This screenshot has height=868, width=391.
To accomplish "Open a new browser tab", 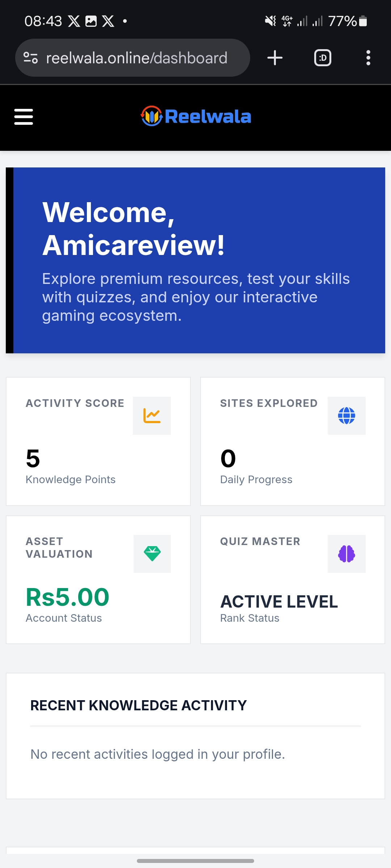I will tap(275, 58).
